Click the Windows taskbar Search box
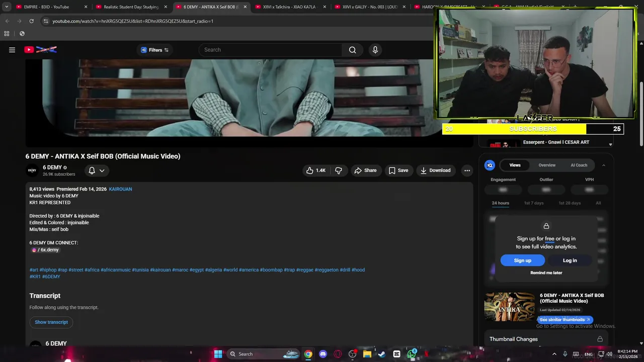The width and height of the screenshot is (644, 362). (264, 354)
